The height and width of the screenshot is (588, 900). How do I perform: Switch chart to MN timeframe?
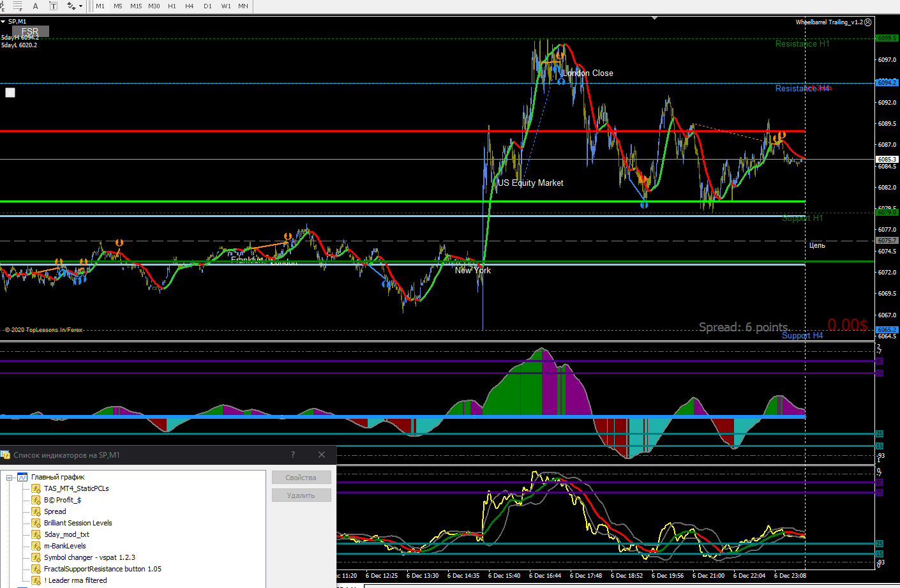243,6
